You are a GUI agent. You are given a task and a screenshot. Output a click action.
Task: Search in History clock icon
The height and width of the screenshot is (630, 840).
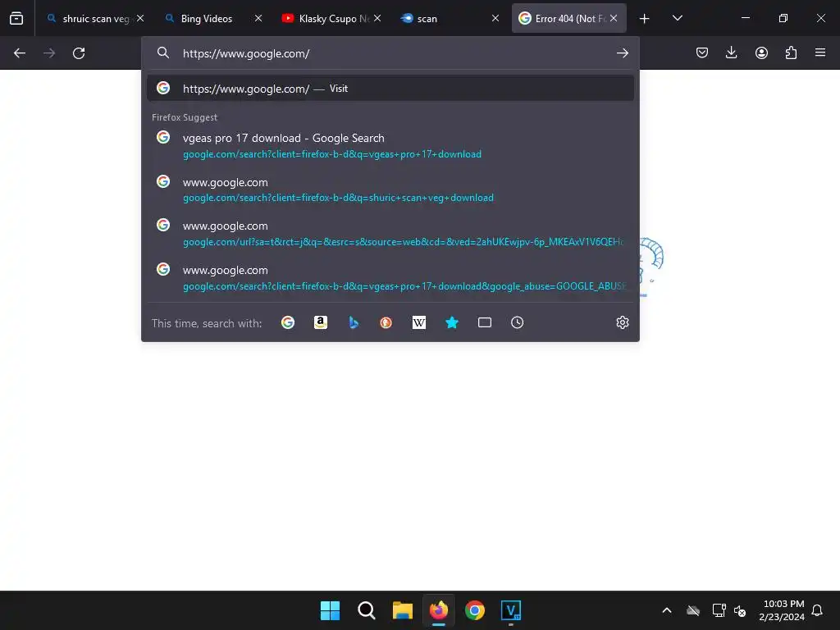(517, 322)
